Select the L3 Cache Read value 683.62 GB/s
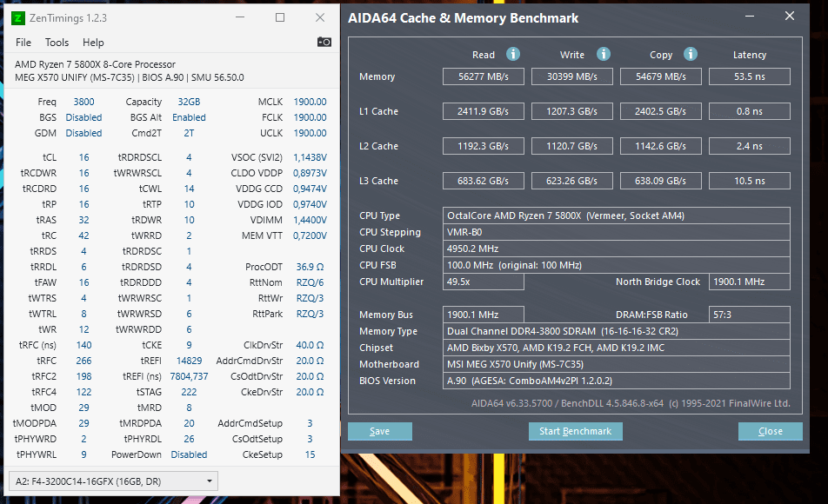Screen dimensions: 828x504 tap(484, 181)
